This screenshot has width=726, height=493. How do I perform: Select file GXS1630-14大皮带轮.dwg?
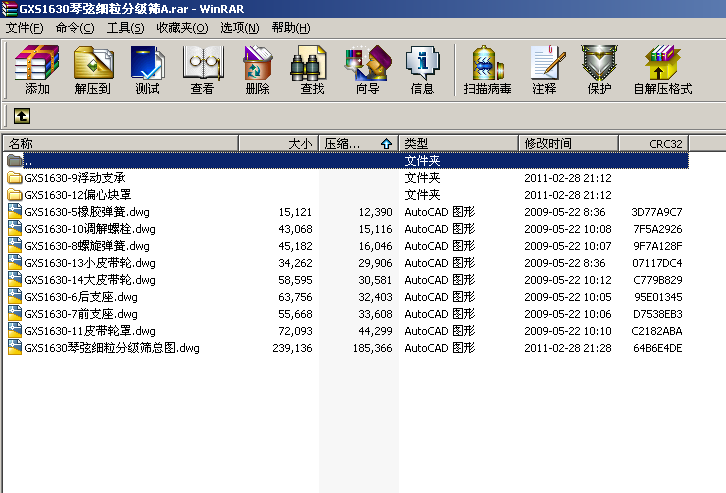click(90, 280)
